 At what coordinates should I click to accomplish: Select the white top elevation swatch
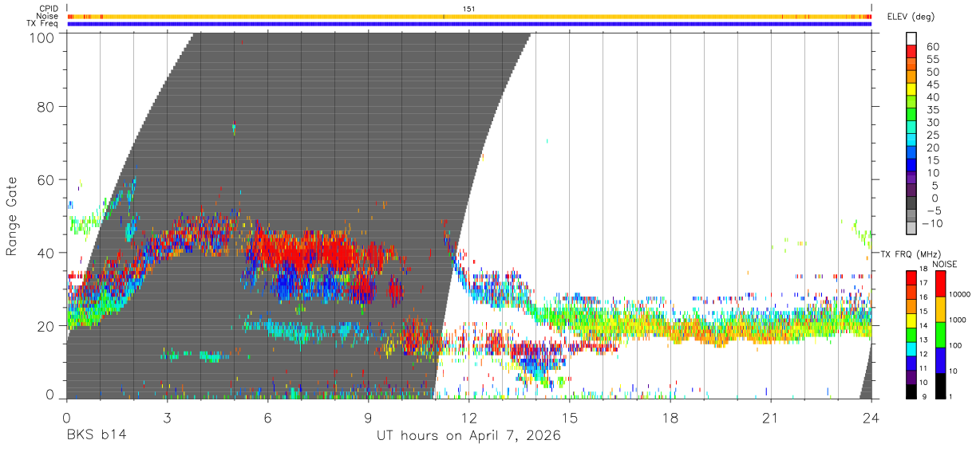click(x=911, y=39)
